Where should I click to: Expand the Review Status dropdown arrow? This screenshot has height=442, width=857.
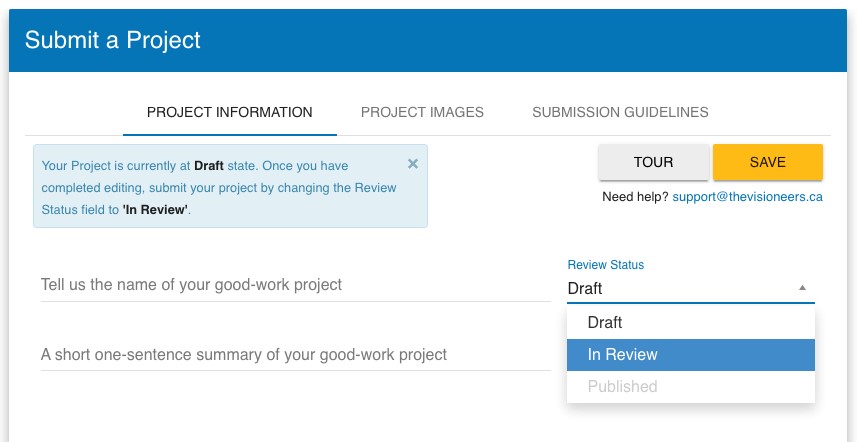click(802, 288)
